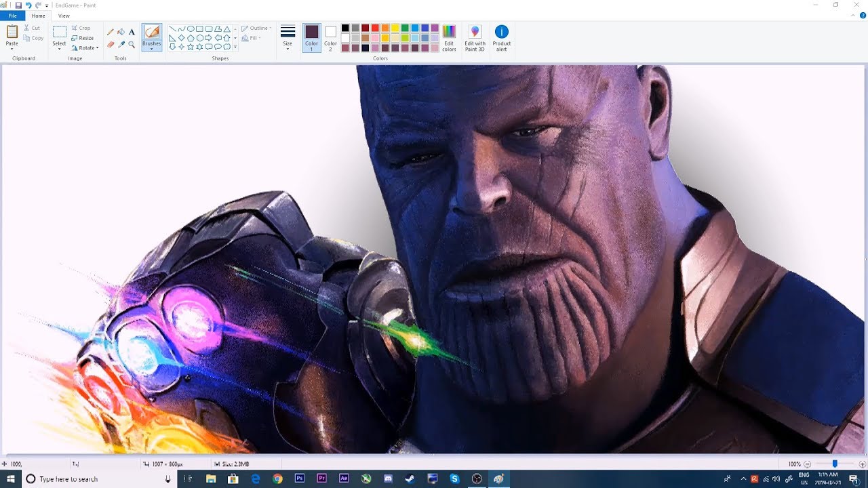Click the Cut command
The image size is (868, 488).
[x=32, y=28]
